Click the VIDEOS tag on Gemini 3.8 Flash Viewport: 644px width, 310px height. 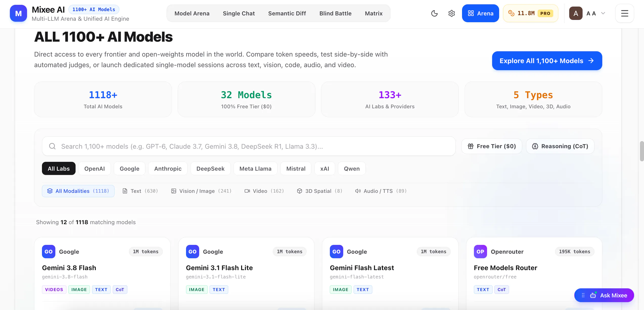[x=54, y=290]
